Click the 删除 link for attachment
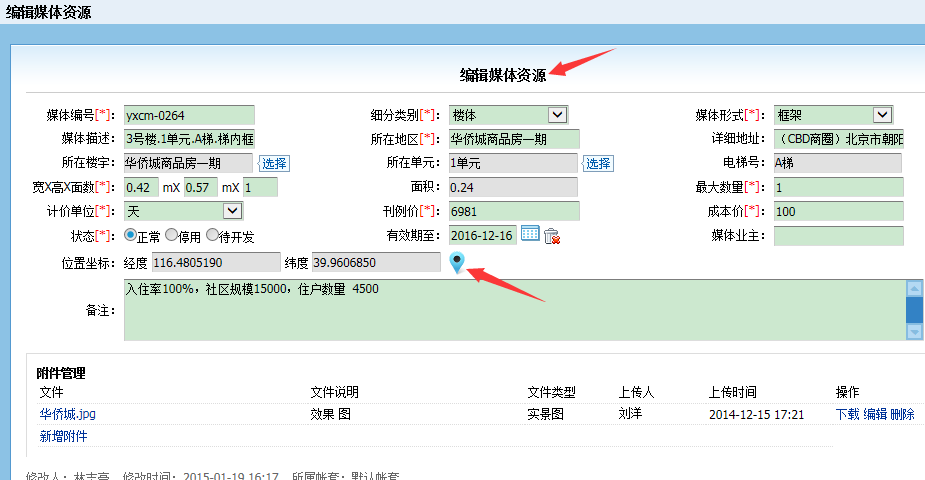925x480 pixels. (902, 414)
